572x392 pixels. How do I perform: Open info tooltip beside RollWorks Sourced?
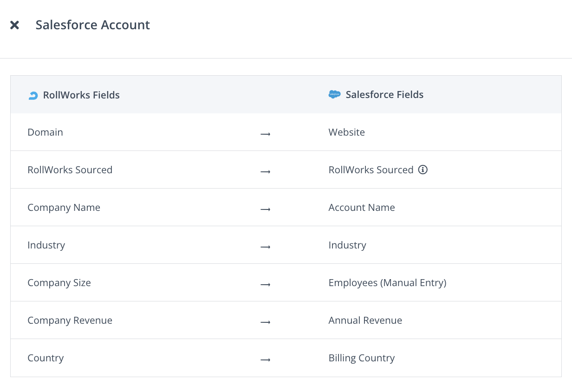click(x=422, y=170)
